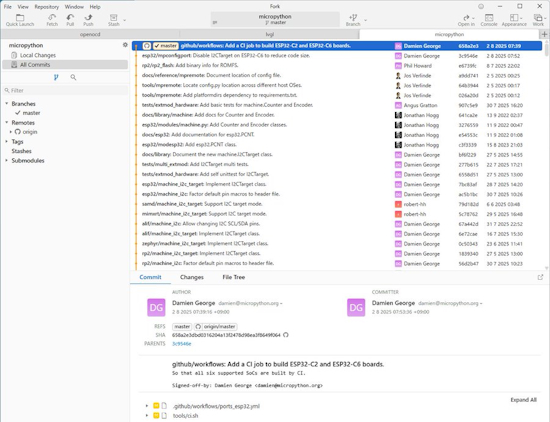Image resolution: width=550 pixels, height=422 pixels.
Task: Open the repository settings gear icon
Action: point(125,45)
